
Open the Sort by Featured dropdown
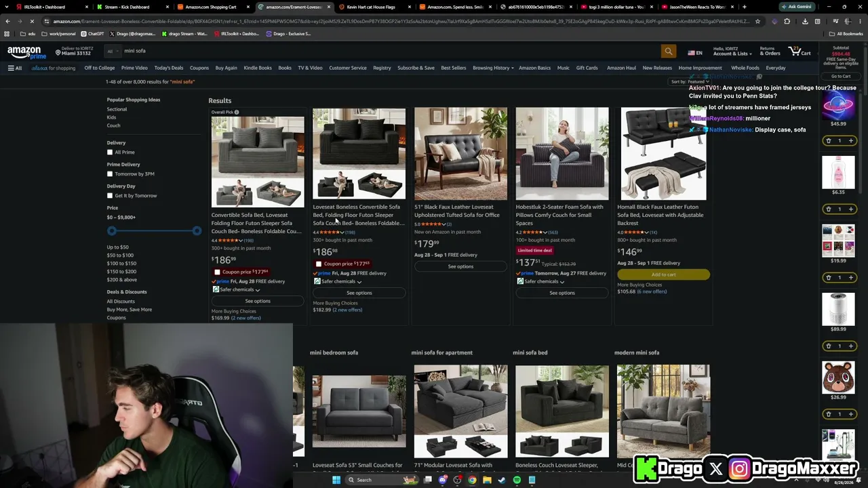(690, 82)
